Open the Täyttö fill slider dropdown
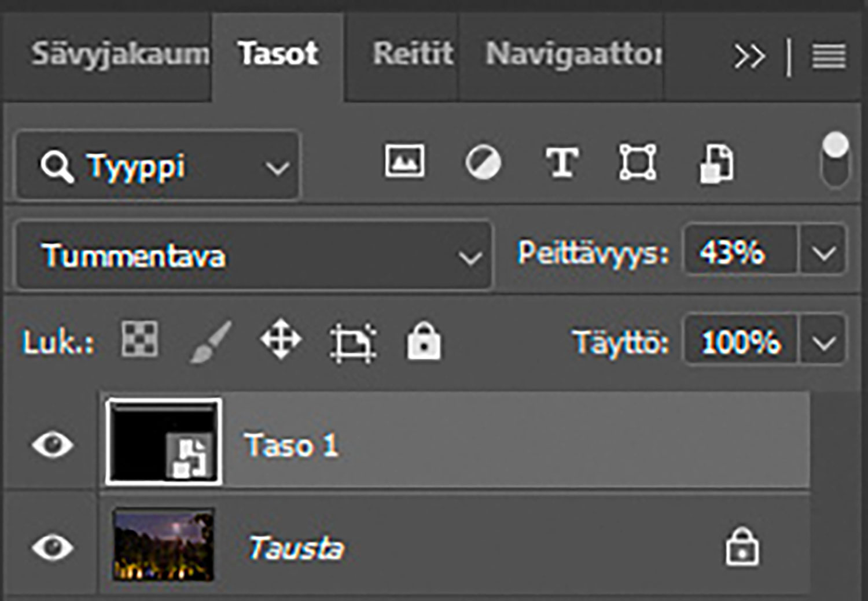 point(823,342)
